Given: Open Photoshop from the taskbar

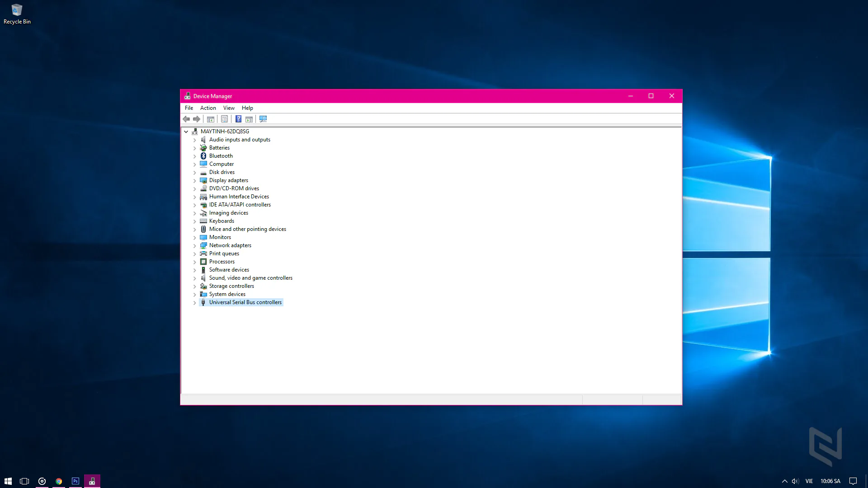Looking at the screenshot, I should pos(75,481).
